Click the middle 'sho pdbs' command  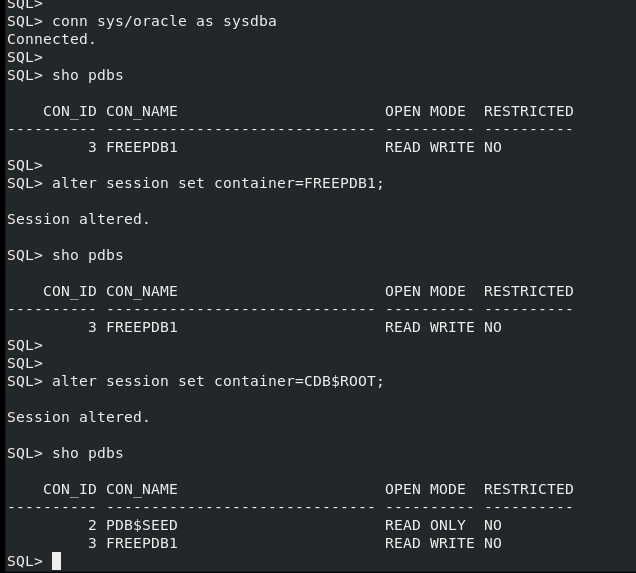pyautogui.click(x=88, y=255)
